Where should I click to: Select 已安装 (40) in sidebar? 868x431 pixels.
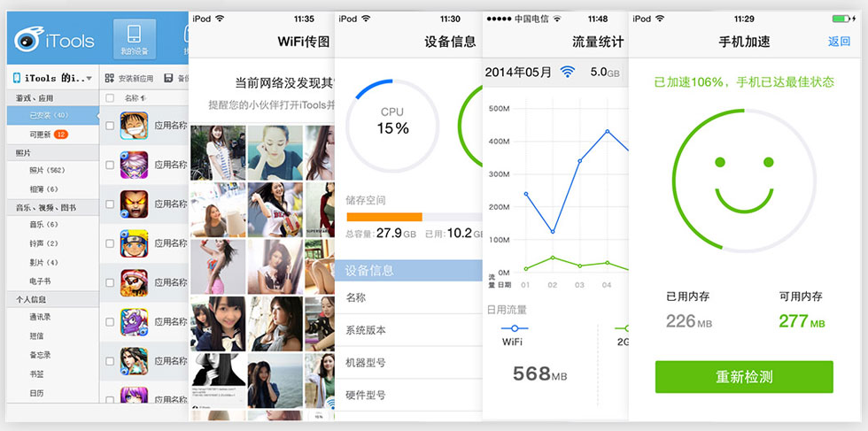click(x=52, y=116)
